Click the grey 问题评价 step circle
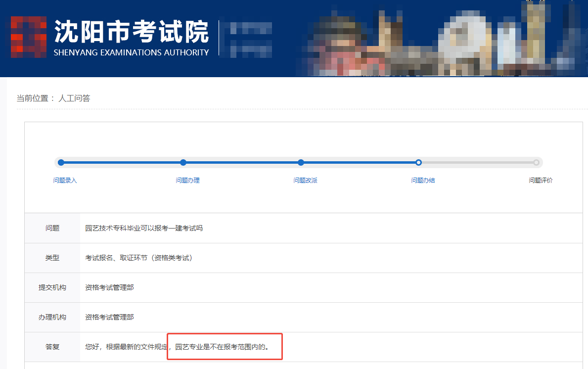Image resolution: width=588 pixels, height=369 pixels. pos(536,162)
